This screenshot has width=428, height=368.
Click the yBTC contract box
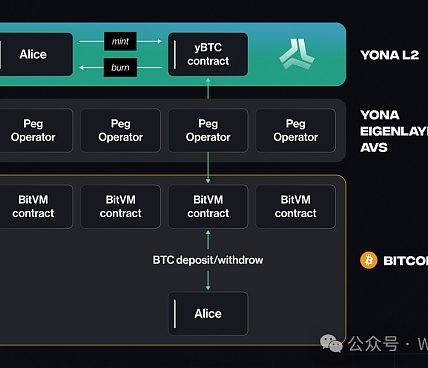point(208,54)
